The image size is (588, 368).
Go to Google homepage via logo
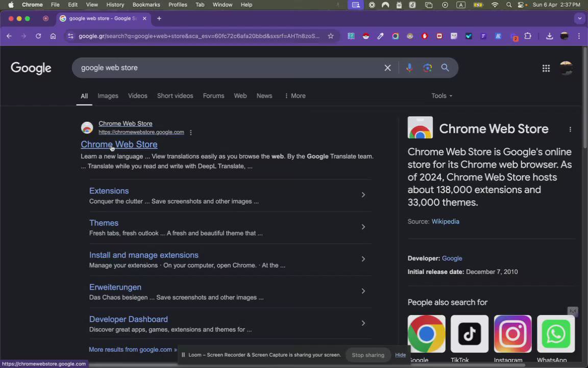pos(31,68)
